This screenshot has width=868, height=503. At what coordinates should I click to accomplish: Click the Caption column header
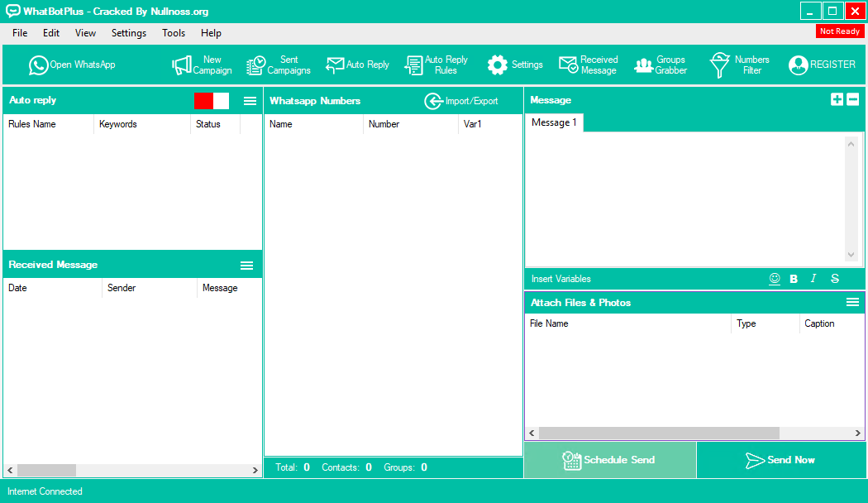tap(832, 323)
